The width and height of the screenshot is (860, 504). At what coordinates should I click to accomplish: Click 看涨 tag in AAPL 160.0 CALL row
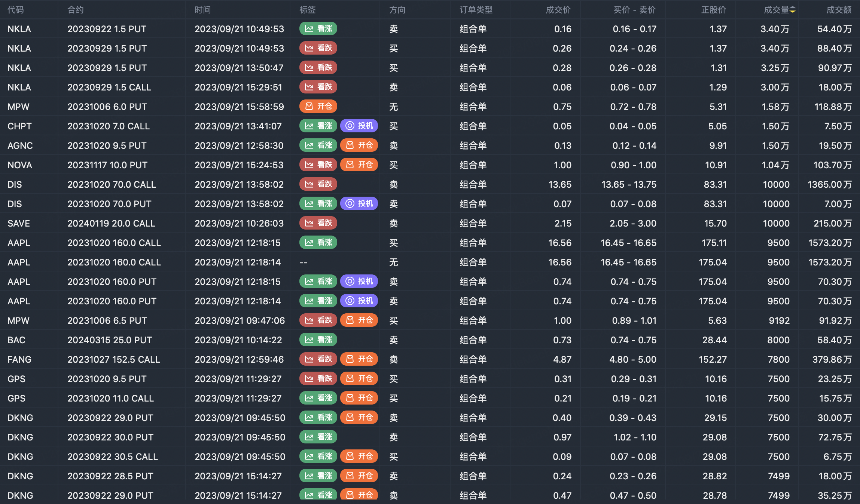(x=318, y=242)
